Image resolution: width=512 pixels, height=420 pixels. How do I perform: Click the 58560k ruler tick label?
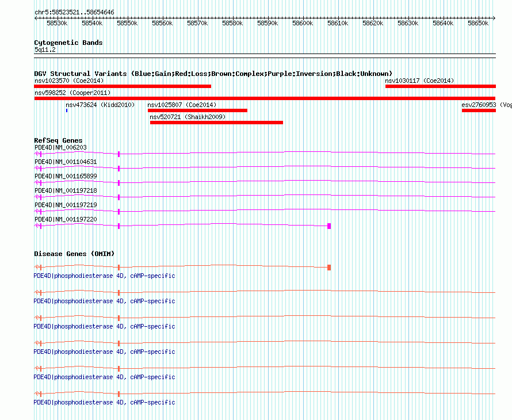(x=162, y=23)
